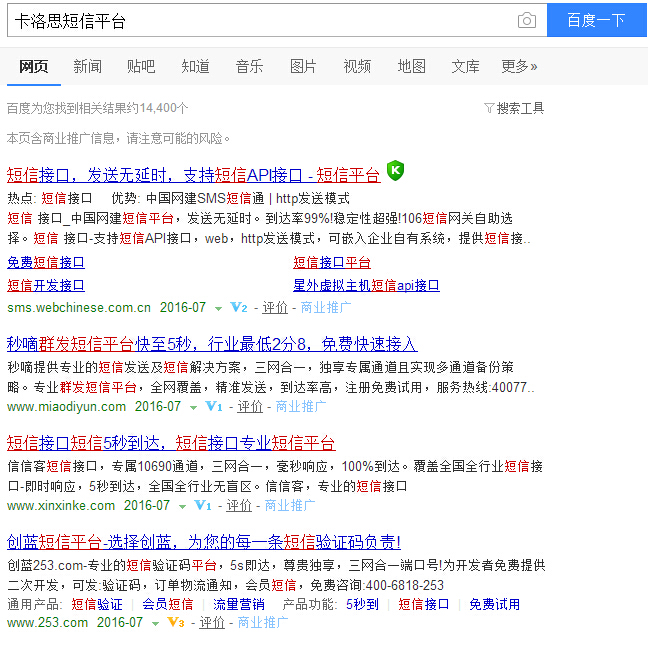Open the 流量营销 product link

239,604
